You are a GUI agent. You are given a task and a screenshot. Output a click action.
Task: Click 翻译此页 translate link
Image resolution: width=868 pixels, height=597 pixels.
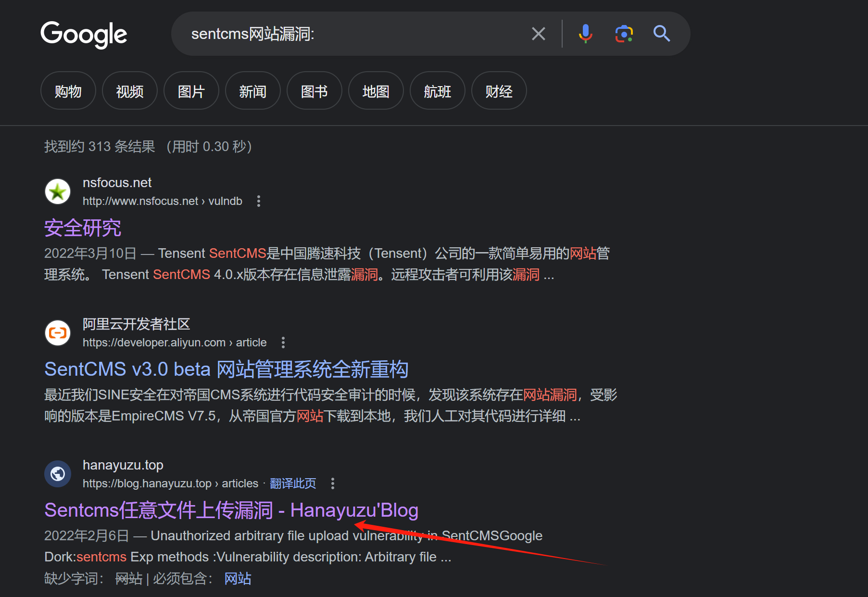pos(293,483)
